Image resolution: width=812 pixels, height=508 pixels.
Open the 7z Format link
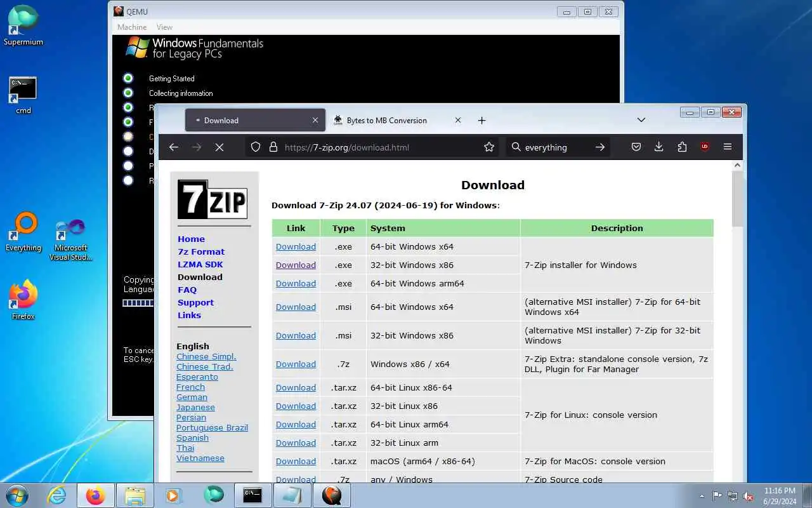[201, 251]
